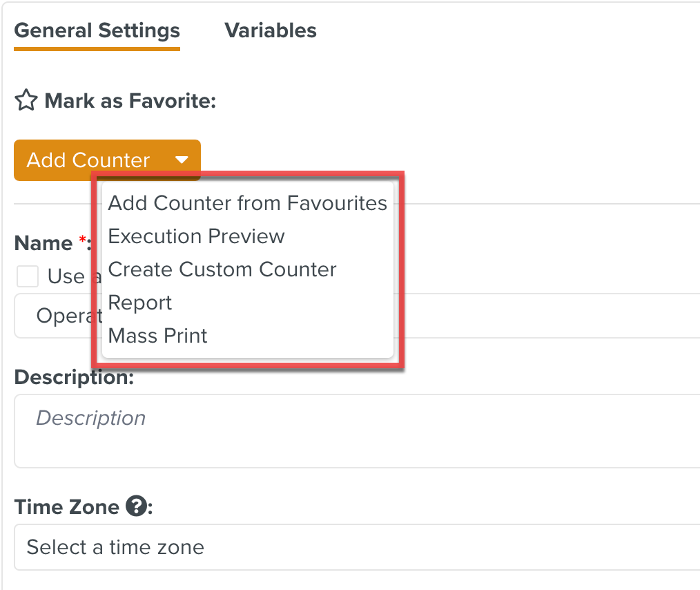The height and width of the screenshot is (590, 700).
Task: Expand the Add Counter dropdown arrow
Action: click(x=182, y=160)
